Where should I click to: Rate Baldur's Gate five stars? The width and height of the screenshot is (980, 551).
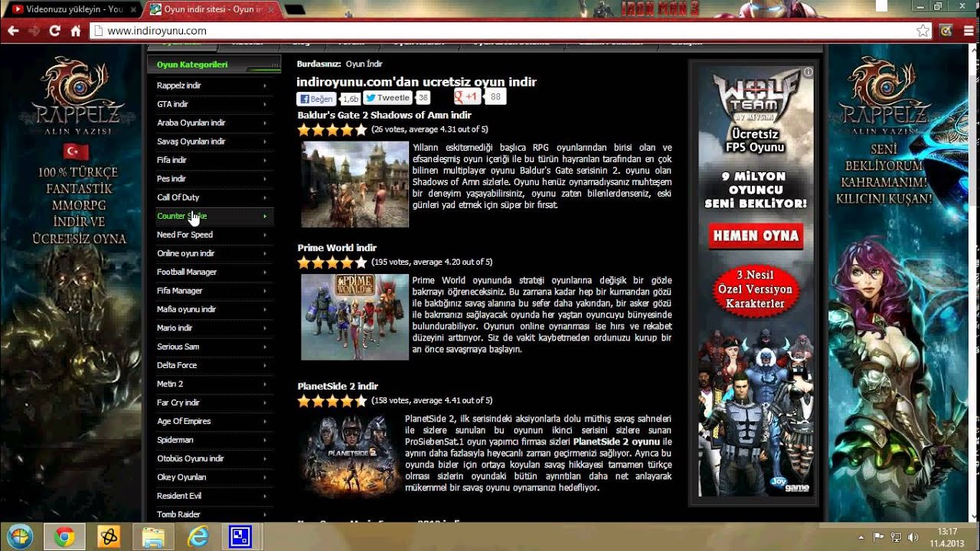(x=361, y=130)
